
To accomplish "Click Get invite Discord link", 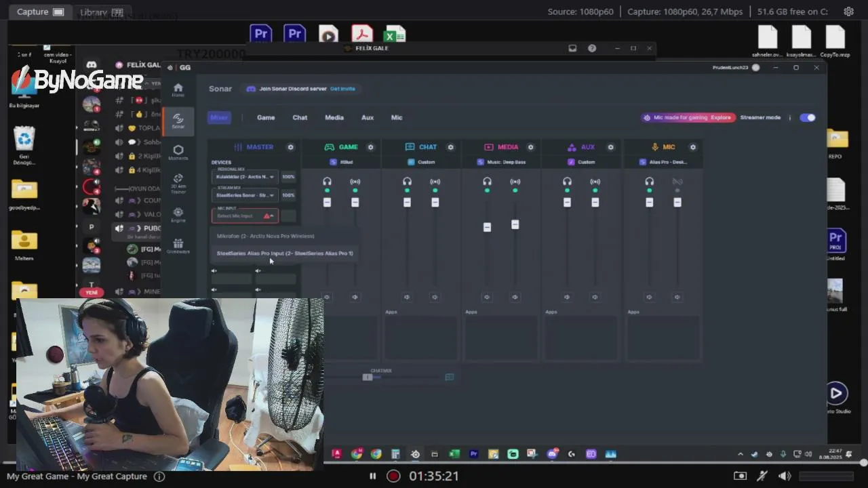I will tap(342, 89).
